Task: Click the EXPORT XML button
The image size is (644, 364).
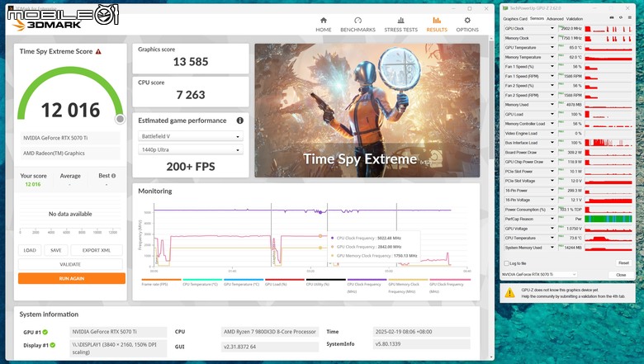Action: (97, 250)
